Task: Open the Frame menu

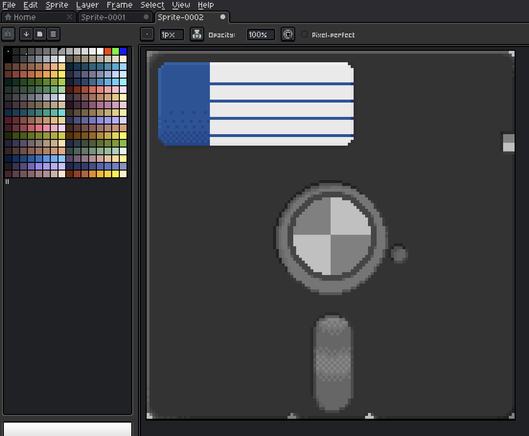Action: point(119,5)
